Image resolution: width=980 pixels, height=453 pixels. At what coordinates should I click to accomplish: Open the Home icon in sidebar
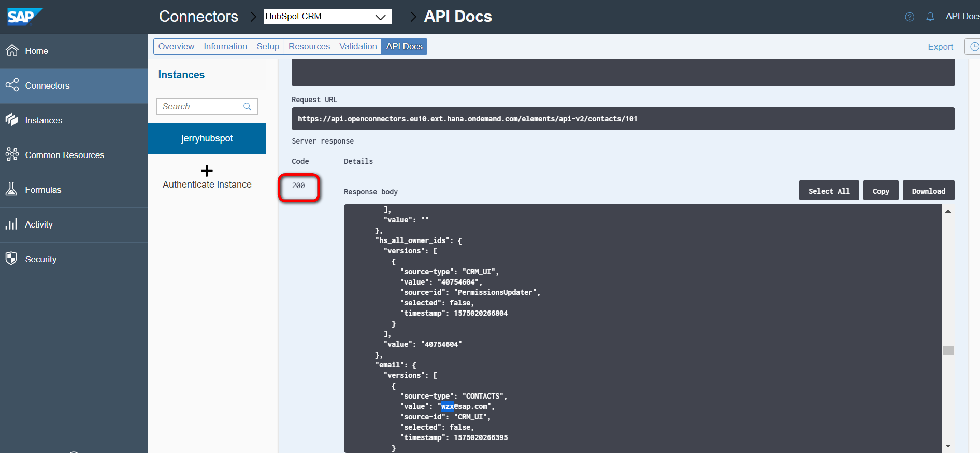(x=12, y=50)
